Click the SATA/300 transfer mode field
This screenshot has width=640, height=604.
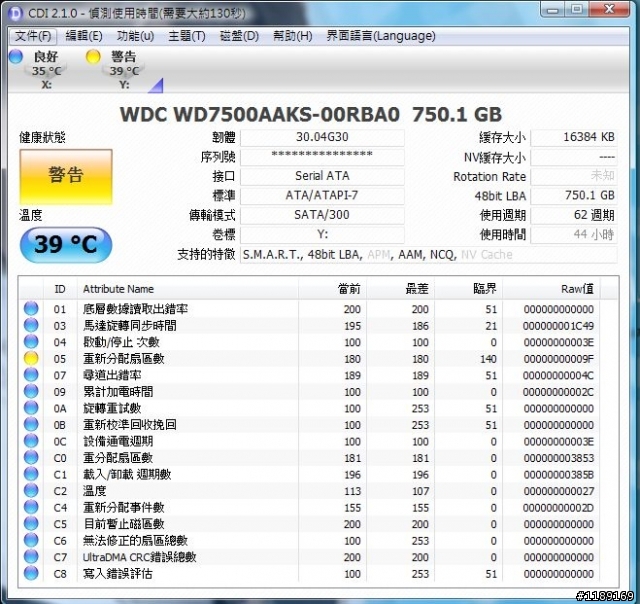[x=322, y=215]
